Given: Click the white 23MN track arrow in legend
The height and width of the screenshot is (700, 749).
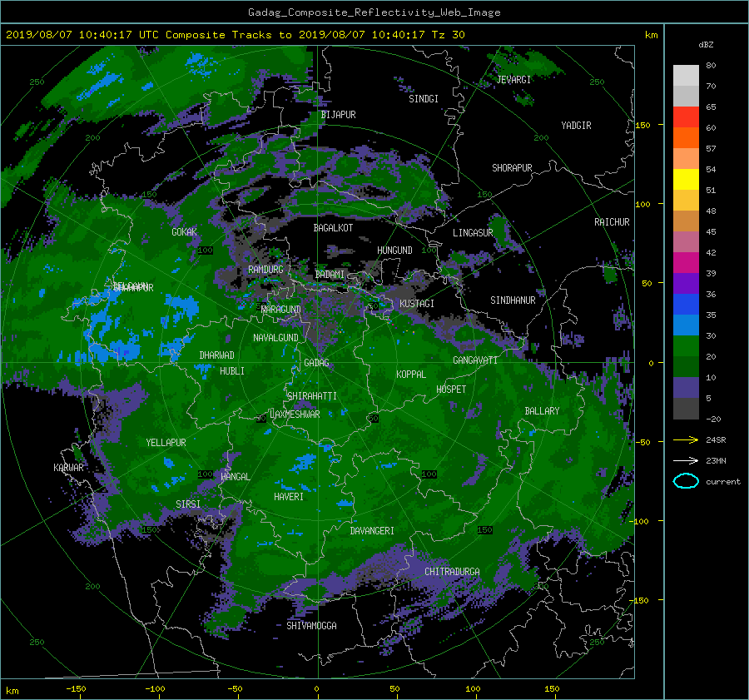Looking at the screenshot, I should coord(686,460).
